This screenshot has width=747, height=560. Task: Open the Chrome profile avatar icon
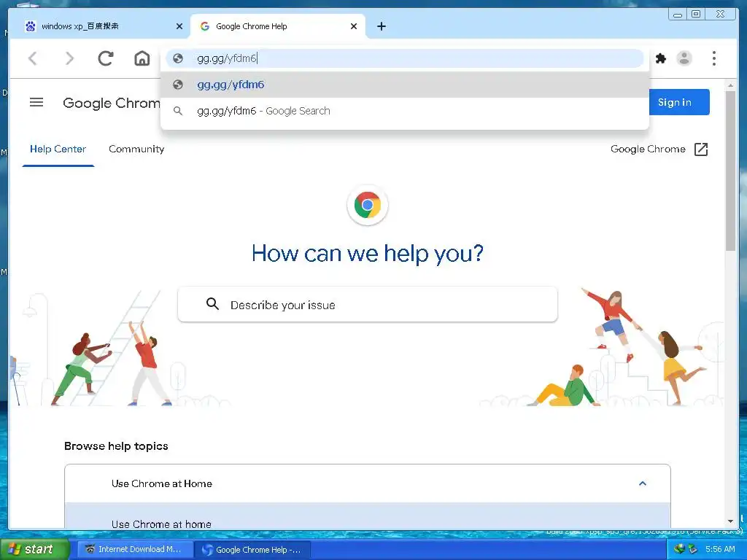coord(684,58)
